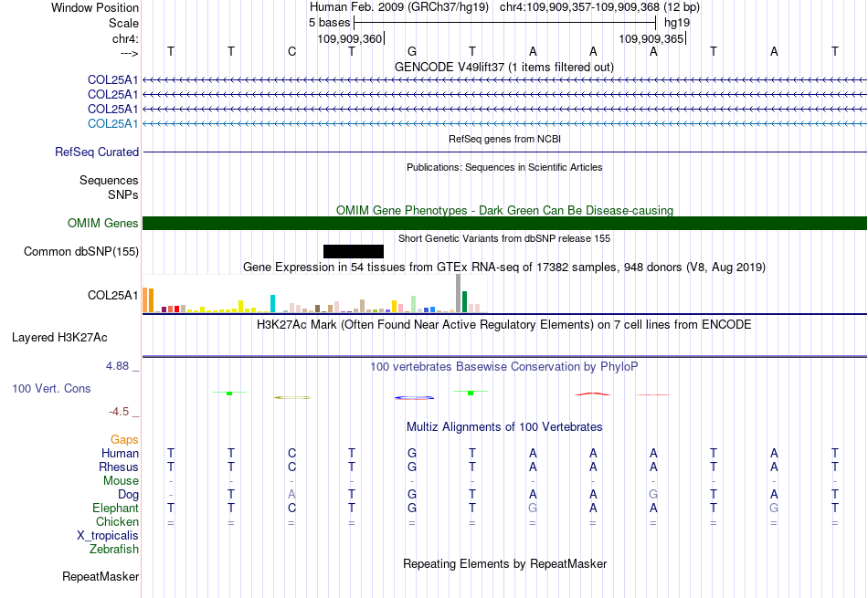Click the 109,909,365 coordinate marker
Image resolution: width=868 pixels, height=598 pixels.
click(651, 38)
